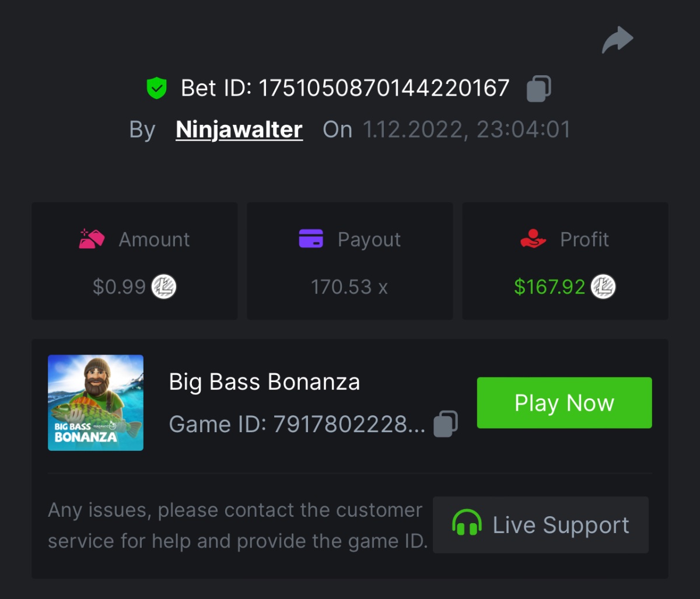The height and width of the screenshot is (599, 700).
Task: Copy the Game ID
Action: pyautogui.click(x=446, y=424)
